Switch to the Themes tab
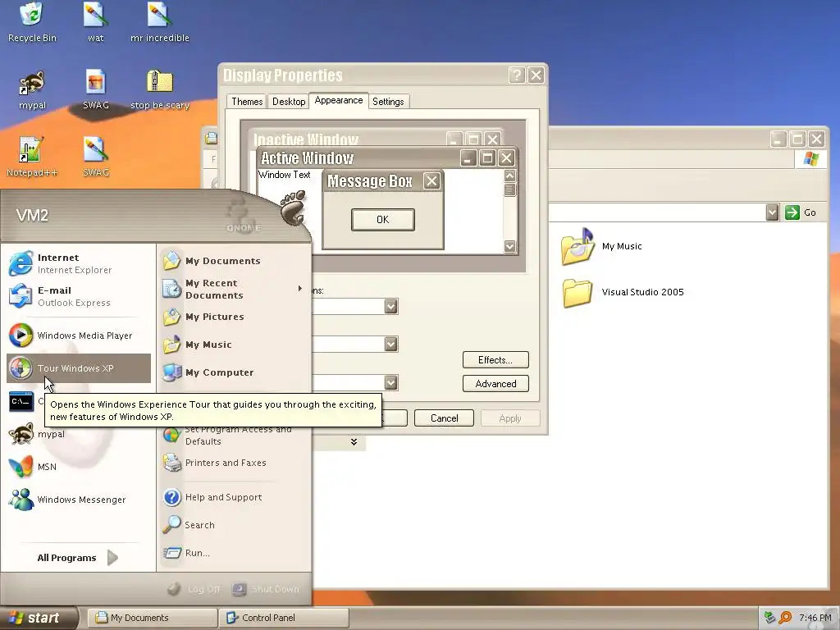The image size is (840, 630). [247, 101]
